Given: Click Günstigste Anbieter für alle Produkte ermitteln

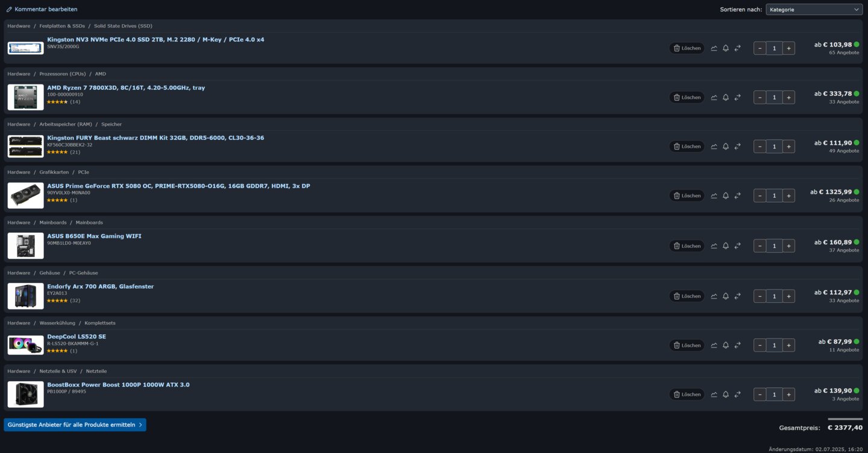Looking at the screenshot, I should click(75, 425).
